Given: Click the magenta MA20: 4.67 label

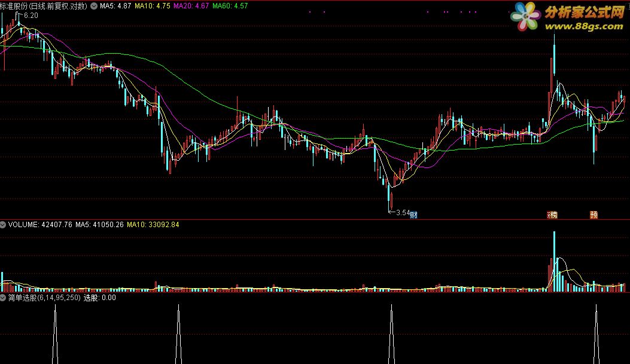Looking at the screenshot, I should pos(191,6).
